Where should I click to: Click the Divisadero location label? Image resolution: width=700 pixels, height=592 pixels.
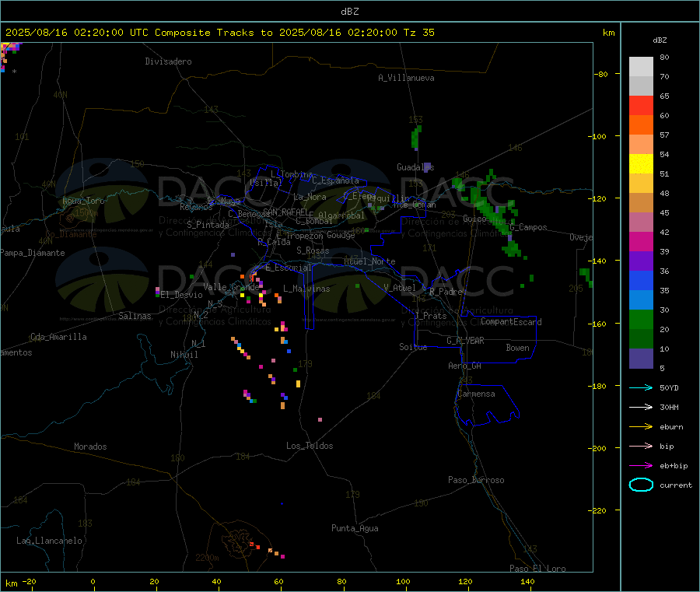coord(168,61)
